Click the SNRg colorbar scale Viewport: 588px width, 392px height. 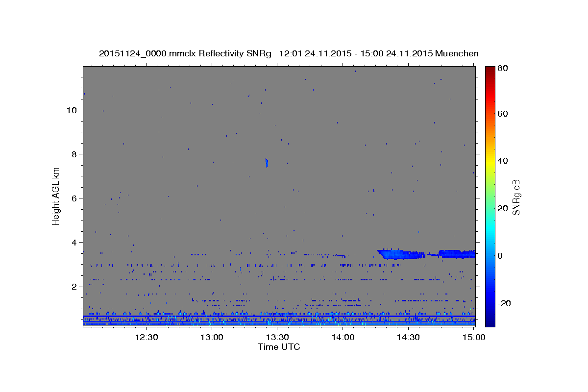click(490, 196)
